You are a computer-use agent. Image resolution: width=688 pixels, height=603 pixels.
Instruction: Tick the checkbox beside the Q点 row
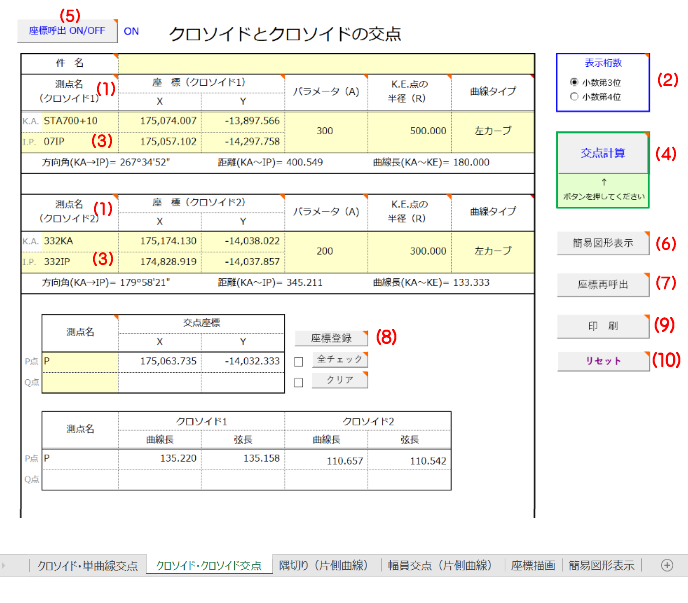[300, 381]
